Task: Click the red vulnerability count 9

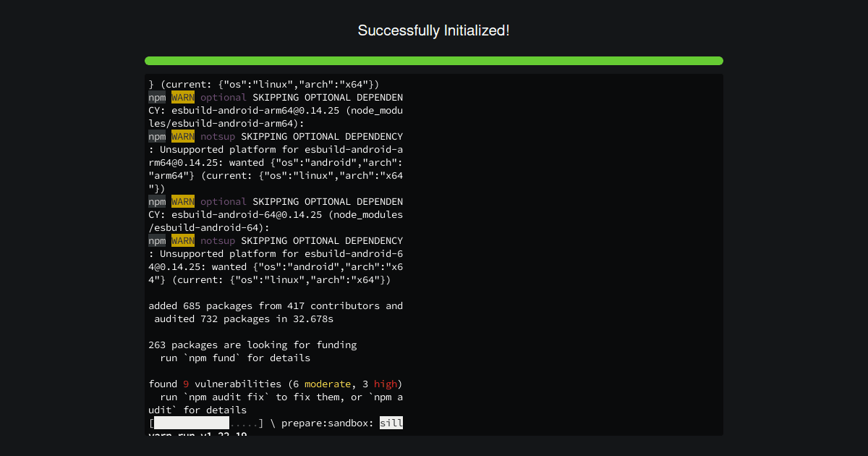Action: [185, 384]
